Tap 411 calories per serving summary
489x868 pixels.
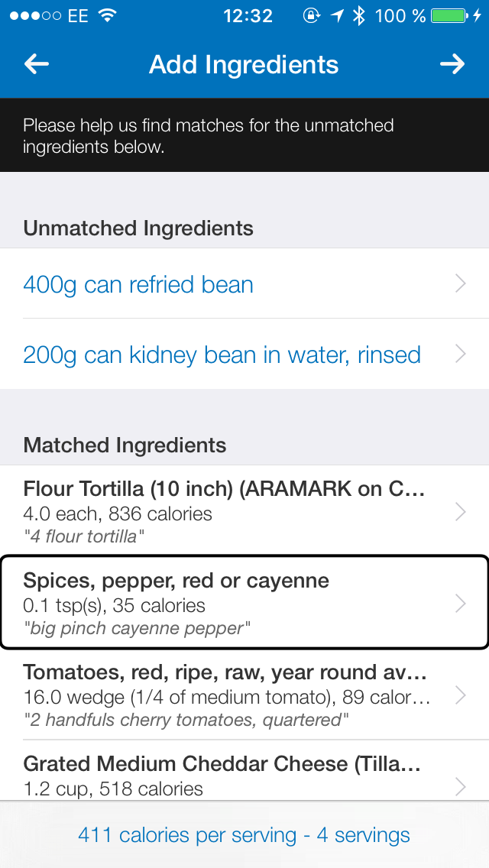click(244, 835)
